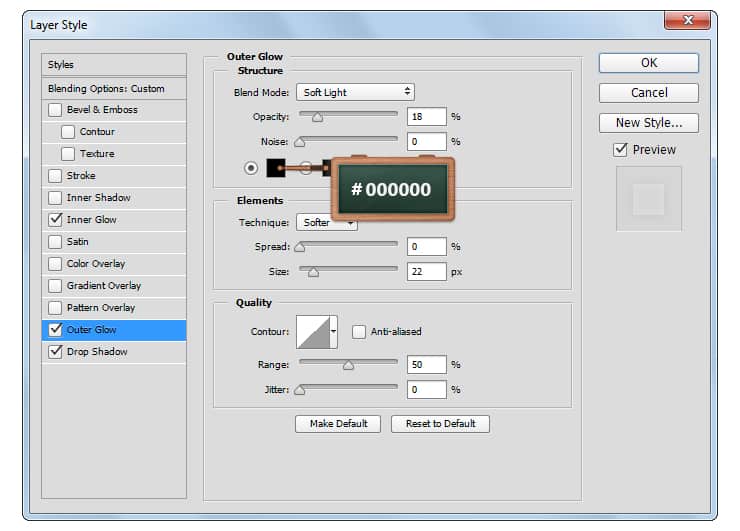Click the Make Default button
The width and height of the screenshot is (740, 531).
tap(338, 424)
